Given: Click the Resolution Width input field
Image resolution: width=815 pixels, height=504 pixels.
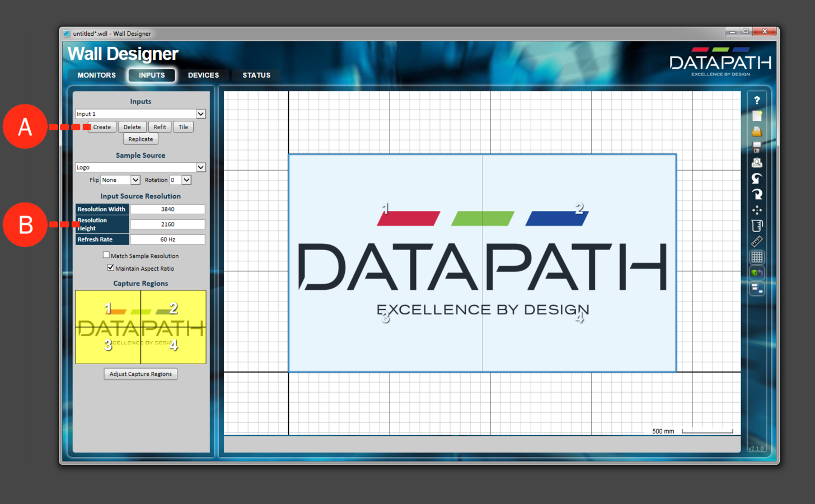Looking at the screenshot, I should [167, 209].
